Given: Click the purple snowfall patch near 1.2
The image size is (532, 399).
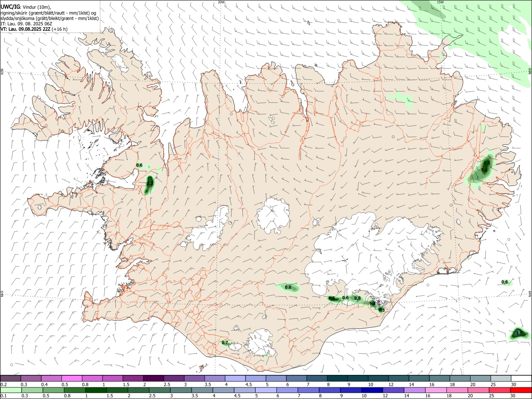Looking at the screenshot, I should [x=379, y=302].
